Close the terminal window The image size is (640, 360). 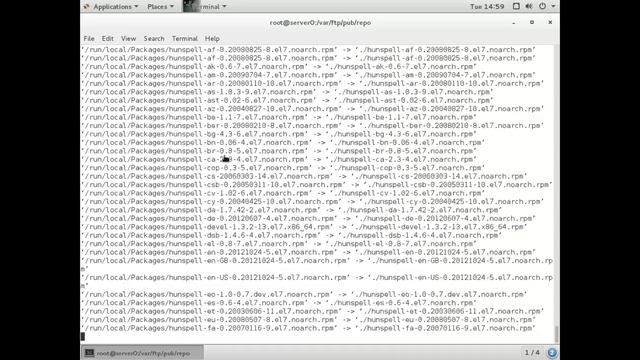coord(550,22)
